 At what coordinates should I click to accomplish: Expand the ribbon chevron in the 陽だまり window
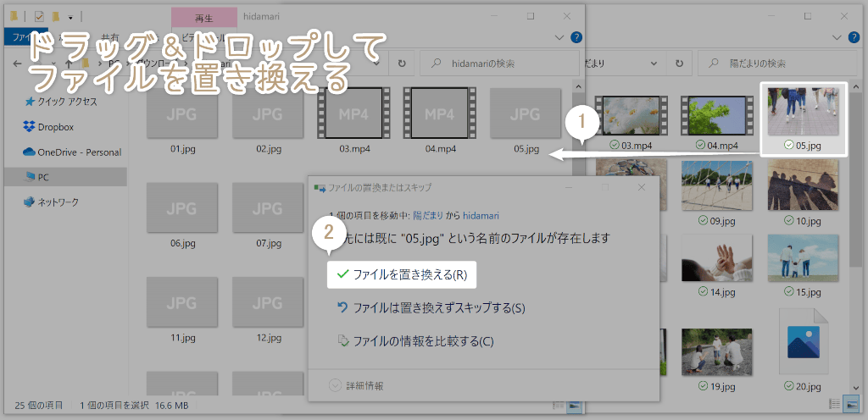point(837,37)
